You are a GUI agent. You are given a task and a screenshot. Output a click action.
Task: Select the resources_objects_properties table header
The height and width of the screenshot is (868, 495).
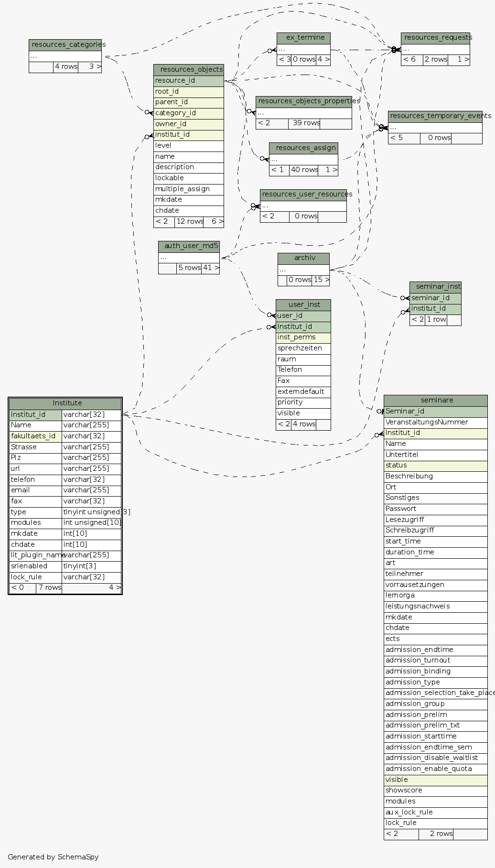pyautogui.click(x=304, y=101)
